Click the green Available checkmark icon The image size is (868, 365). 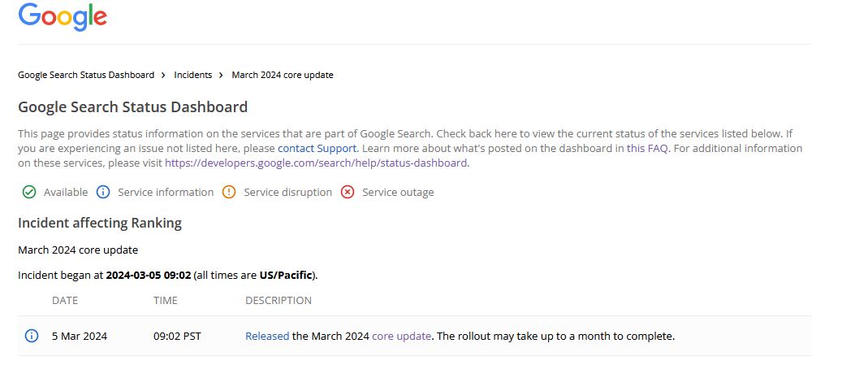coord(29,193)
